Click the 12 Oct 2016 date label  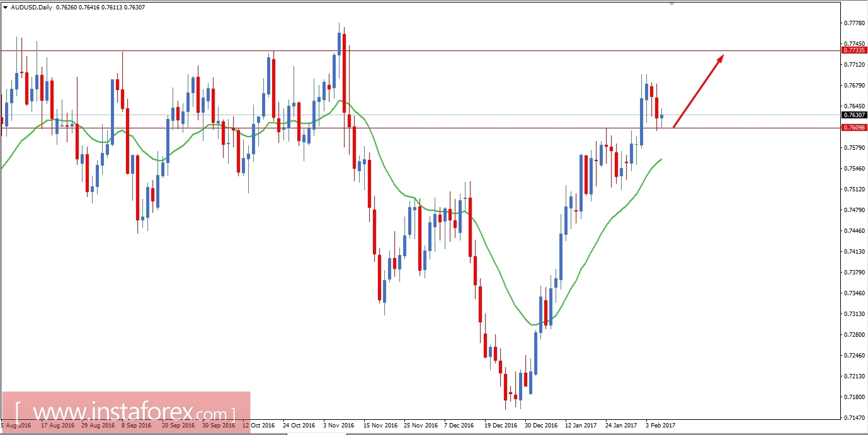click(259, 425)
